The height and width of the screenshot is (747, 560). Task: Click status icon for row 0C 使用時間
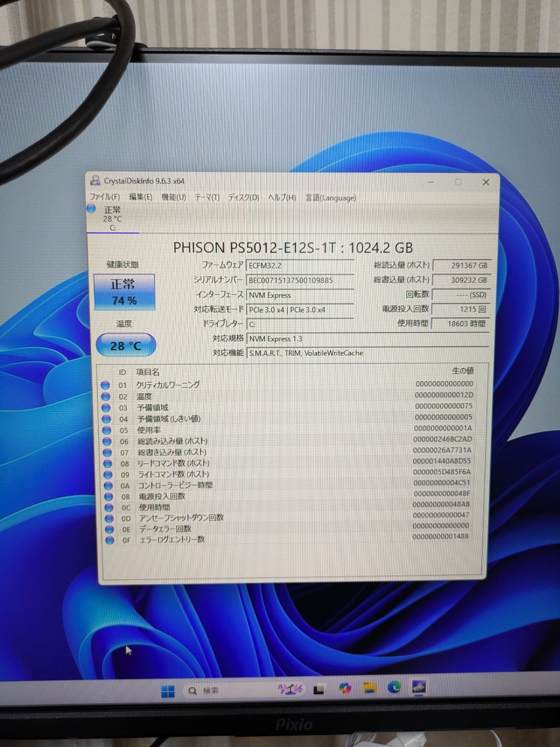point(109,507)
